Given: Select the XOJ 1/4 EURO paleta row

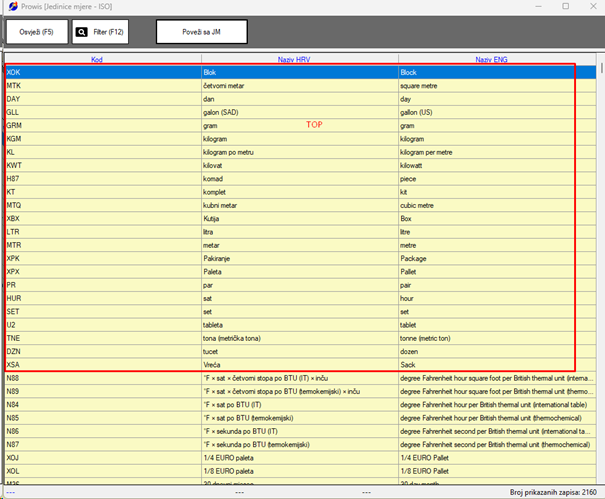Looking at the screenshot, I should tap(100, 455).
